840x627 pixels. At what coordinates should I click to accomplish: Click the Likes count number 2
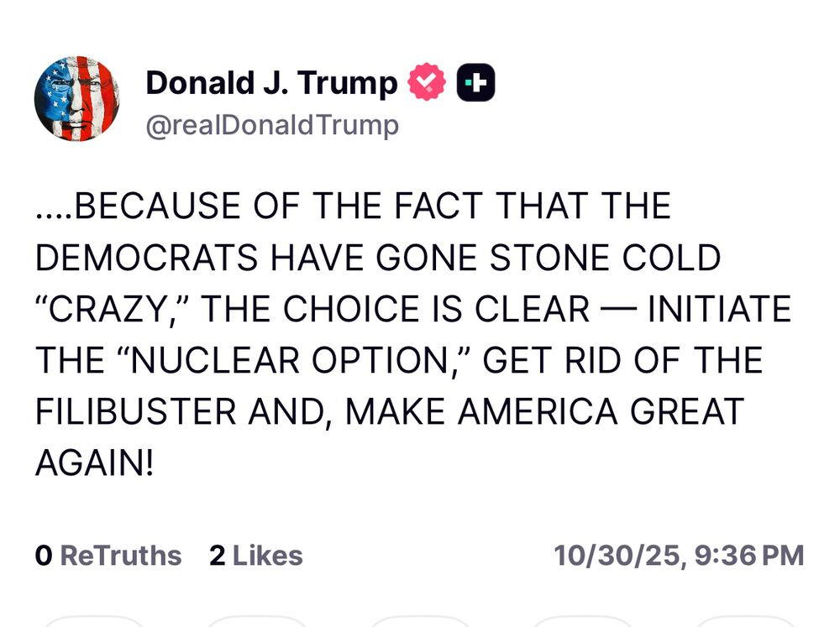click(218, 556)
